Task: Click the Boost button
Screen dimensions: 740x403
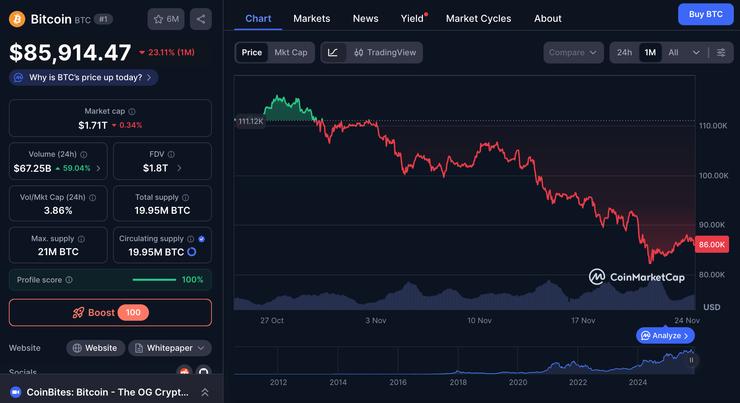Action: [110, 312]
